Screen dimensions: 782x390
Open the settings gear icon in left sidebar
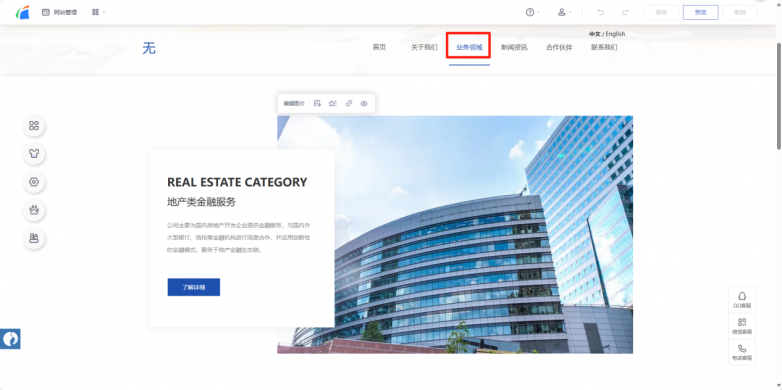pos(34,182)
